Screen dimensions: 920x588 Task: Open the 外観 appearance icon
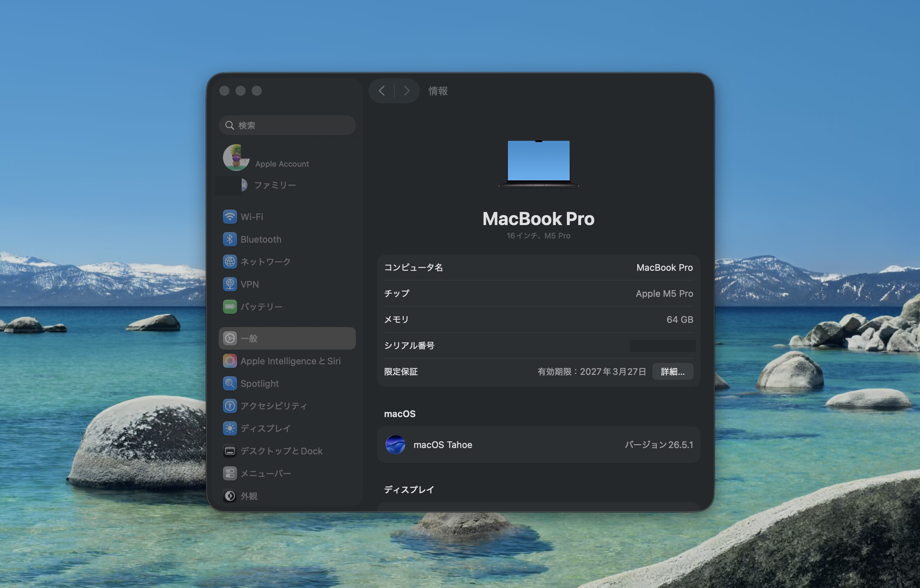coord(230,496)
